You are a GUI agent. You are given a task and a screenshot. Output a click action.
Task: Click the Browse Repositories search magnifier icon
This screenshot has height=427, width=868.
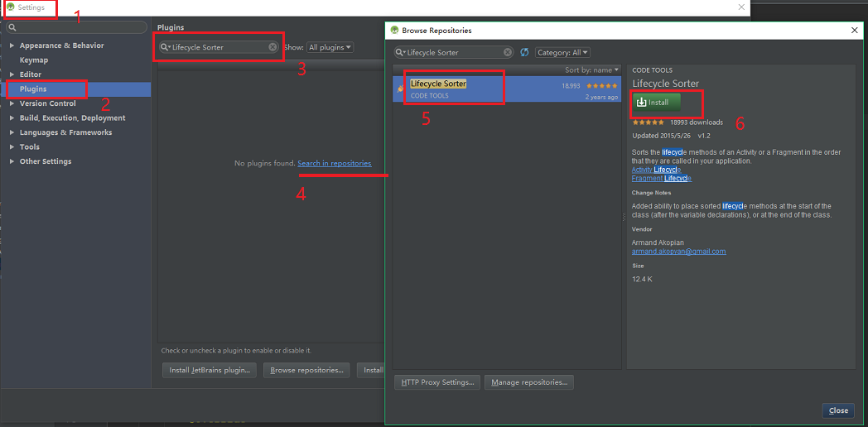(x=400, y=52)
